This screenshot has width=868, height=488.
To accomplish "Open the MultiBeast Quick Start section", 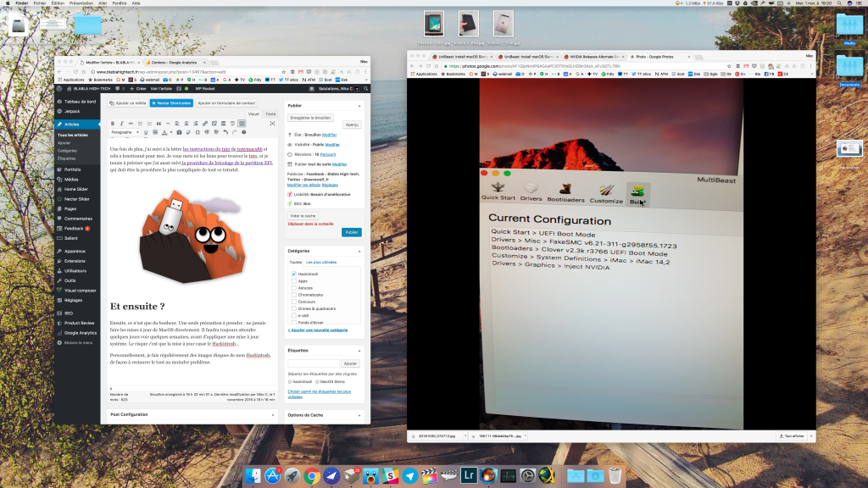I will pos(498,191).
